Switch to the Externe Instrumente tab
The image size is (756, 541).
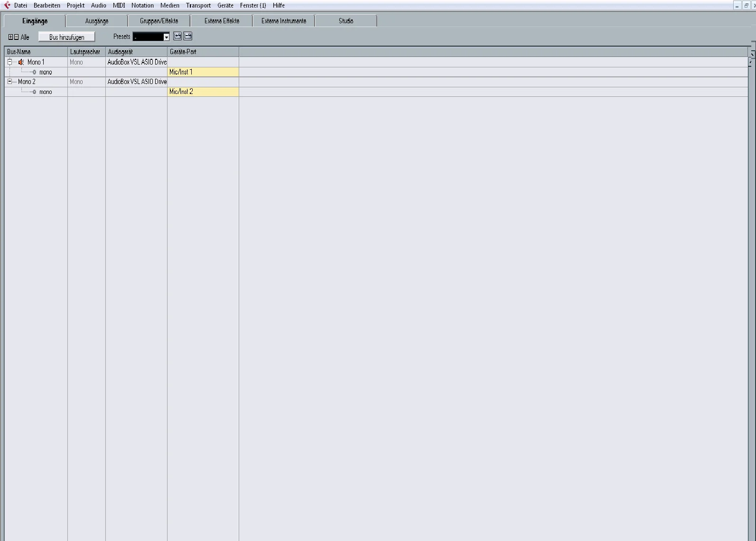(284, 21)
